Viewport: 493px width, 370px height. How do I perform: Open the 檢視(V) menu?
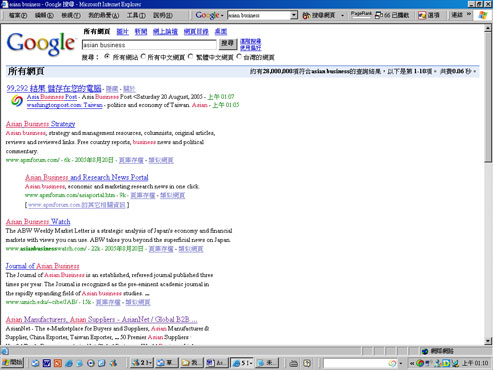[x=71, y=15]
